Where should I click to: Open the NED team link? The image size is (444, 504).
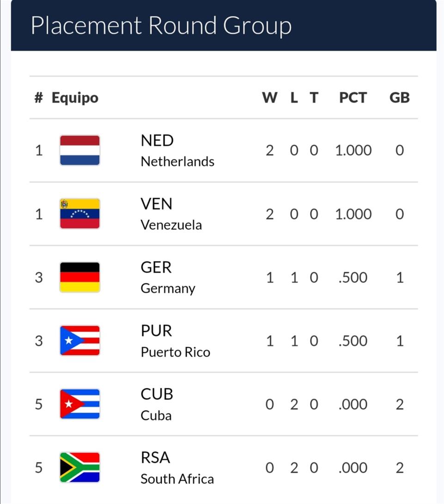[157, 141]
